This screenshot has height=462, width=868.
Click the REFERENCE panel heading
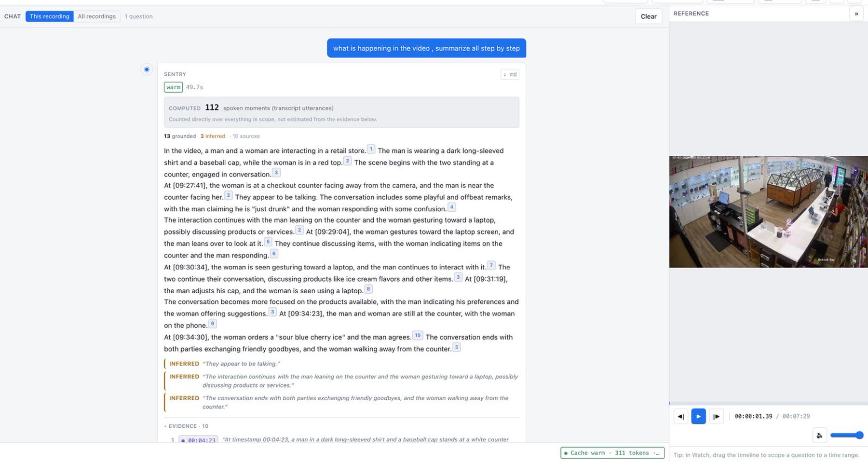point(691,14)
